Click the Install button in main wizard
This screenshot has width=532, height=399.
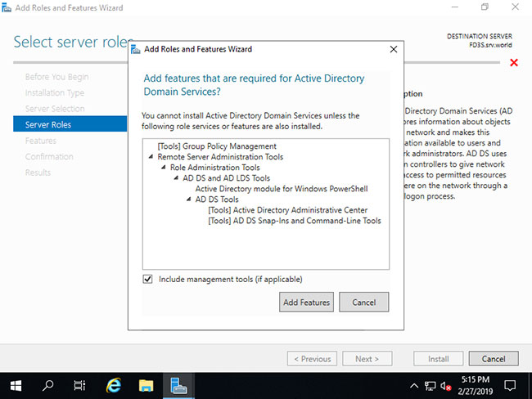(x=439, y=359)
